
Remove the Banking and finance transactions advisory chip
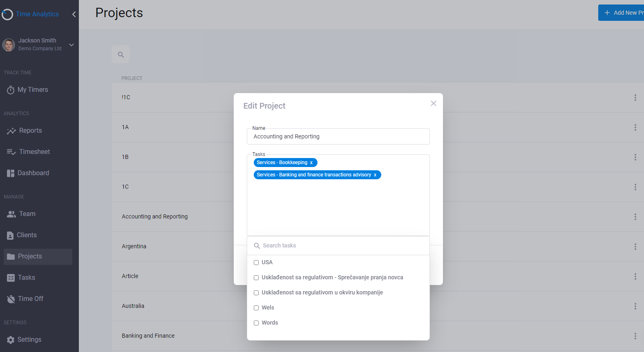tap(375, 175)
